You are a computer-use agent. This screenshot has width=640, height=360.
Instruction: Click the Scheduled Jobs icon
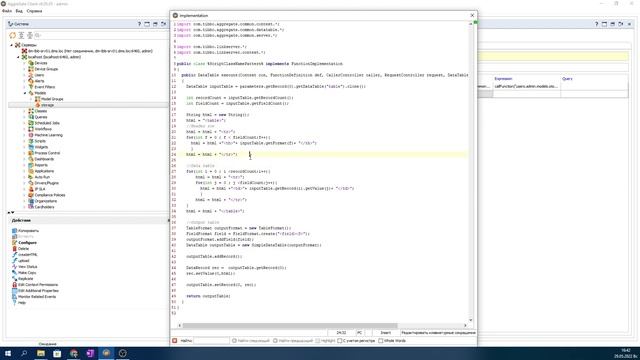[x=31, y=123]
